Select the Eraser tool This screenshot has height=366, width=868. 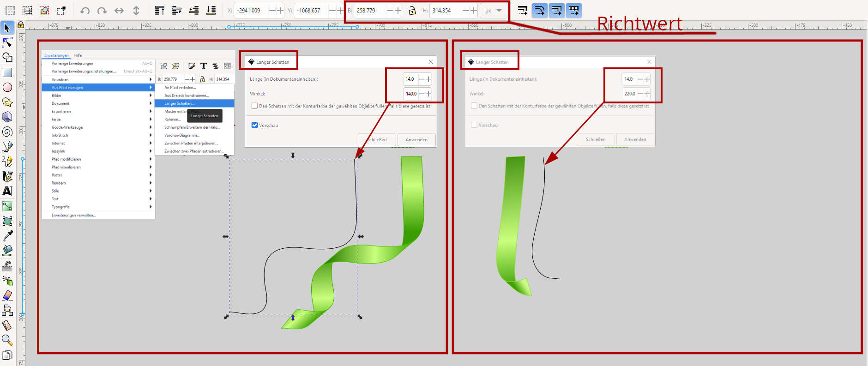click(7, 295)
